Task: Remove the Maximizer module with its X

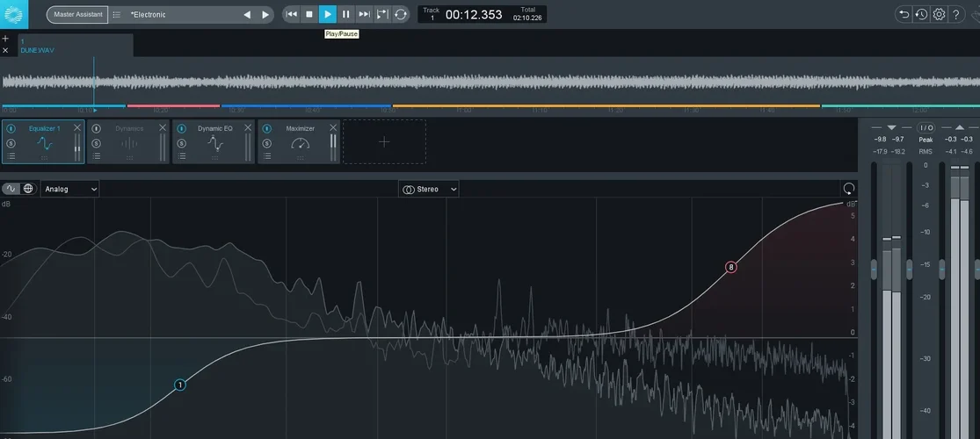Action: click(333, 127)
